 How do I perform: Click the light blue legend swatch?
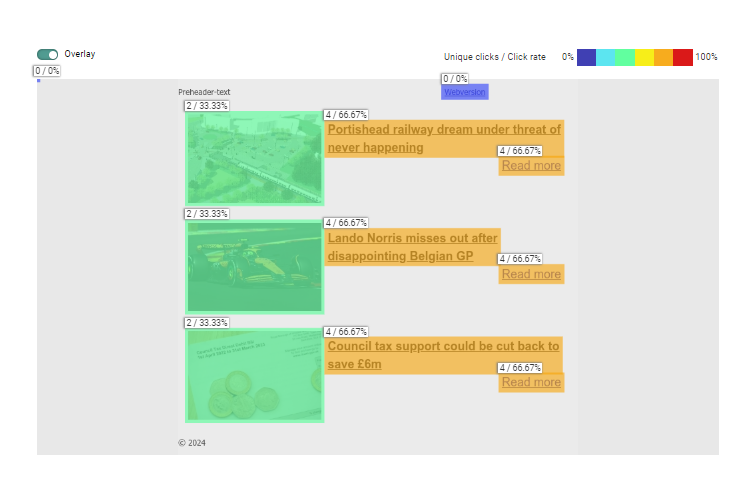point(605,57)
